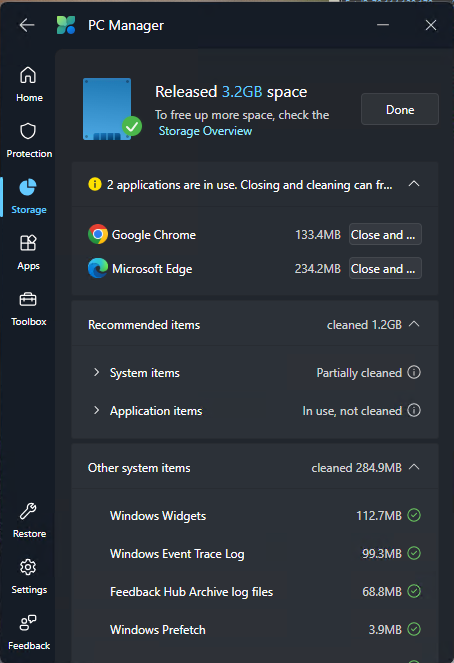The image size is (454, 663).
Task: Click info icon next to Partially cleaned
Action: (x=414, y=372)
